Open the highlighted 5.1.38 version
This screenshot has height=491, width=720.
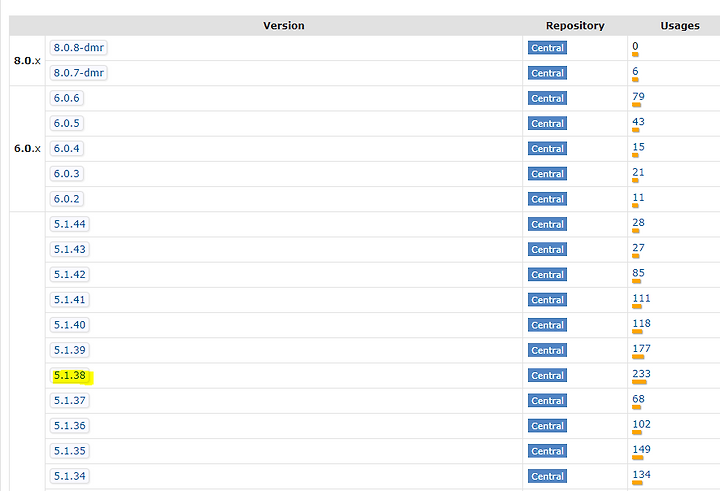[x=70, y=375]
